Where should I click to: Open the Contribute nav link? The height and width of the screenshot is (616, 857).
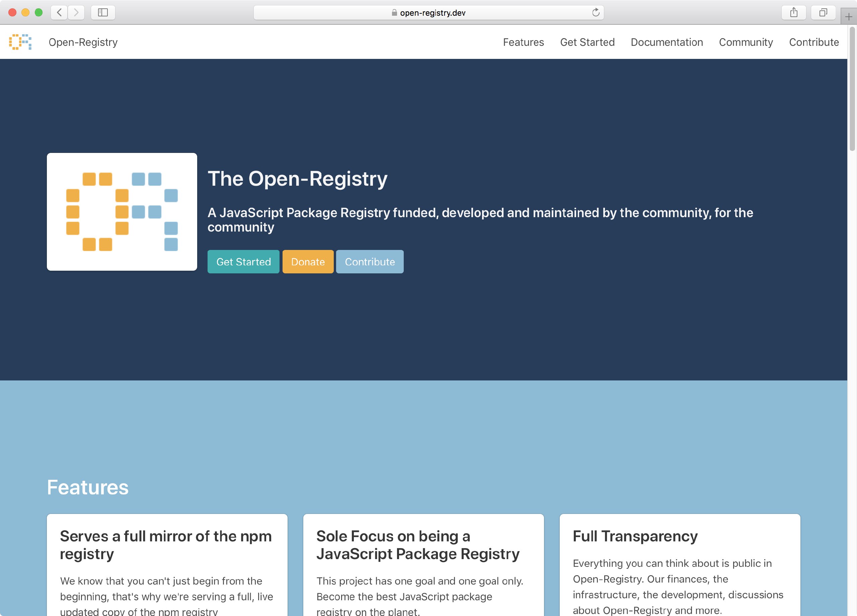[814, 42]
